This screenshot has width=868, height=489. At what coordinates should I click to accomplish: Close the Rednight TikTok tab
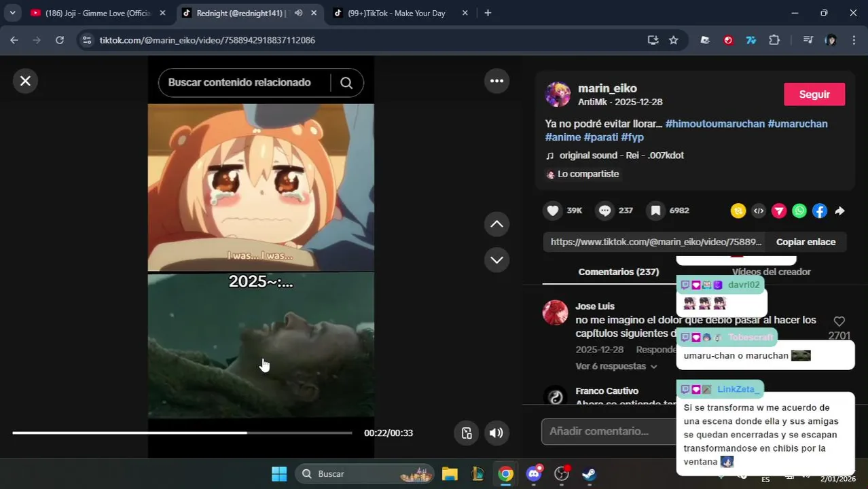(313, 13)
